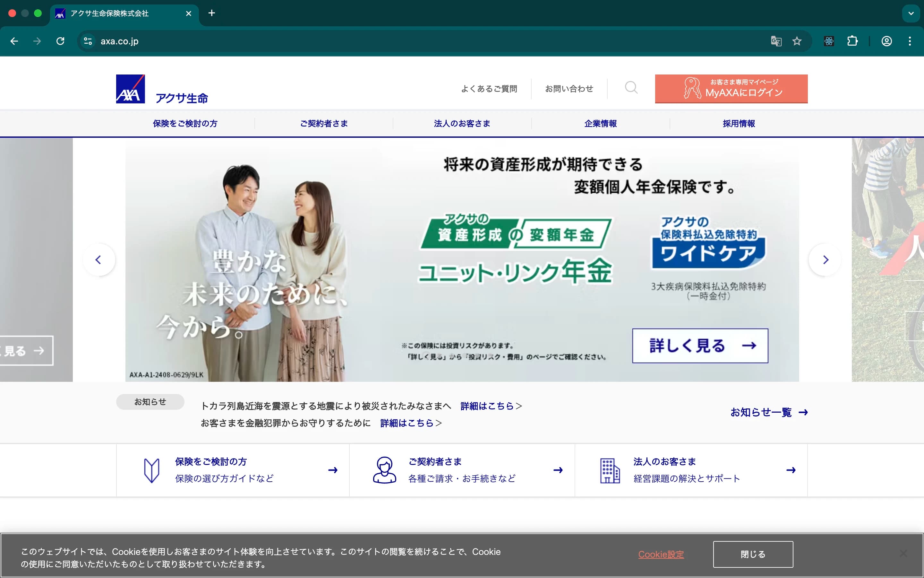Click the partially visible previous slide 見る button
Screen dimensions: 924x578
pos(26,351)
